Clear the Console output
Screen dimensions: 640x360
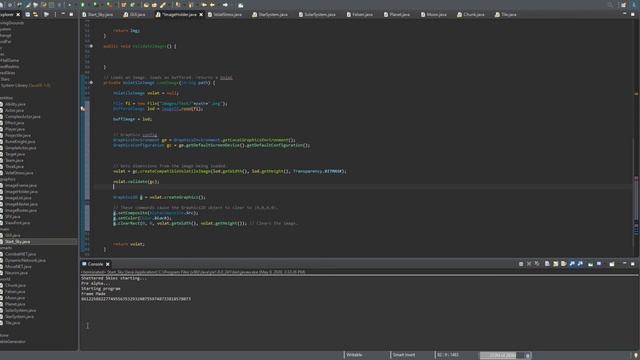tap(547, 264)
